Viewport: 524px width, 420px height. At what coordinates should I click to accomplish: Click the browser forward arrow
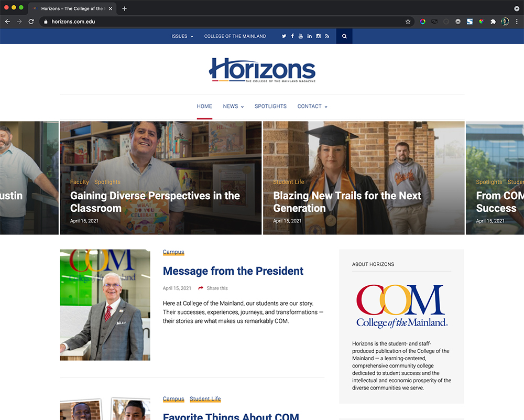click(x=19, y=21)
